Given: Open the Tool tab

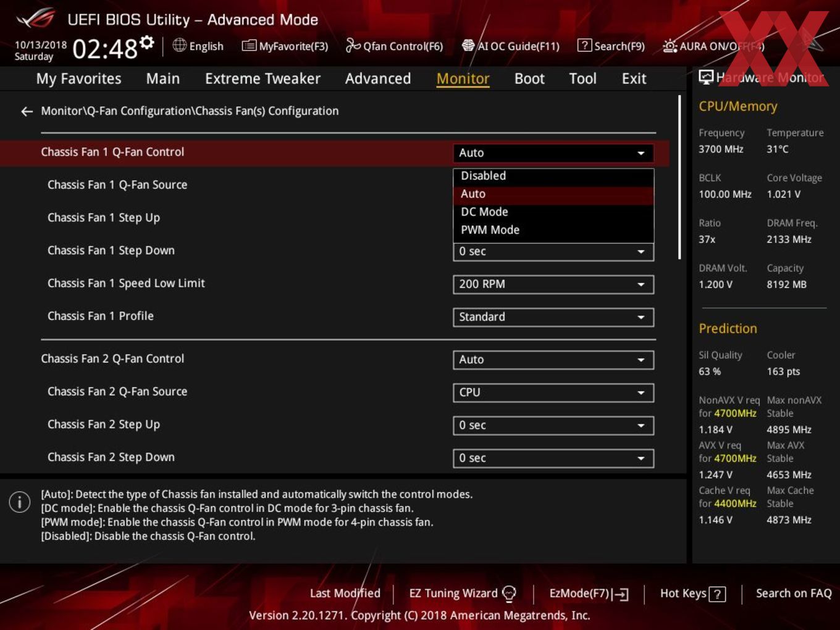Looking at the screenshot, I should pos(582,78).
